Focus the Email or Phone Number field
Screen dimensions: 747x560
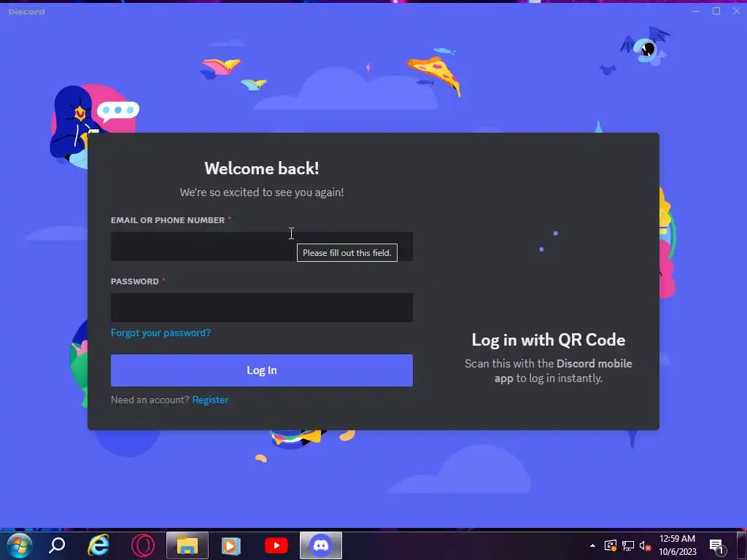coord(262,246)
